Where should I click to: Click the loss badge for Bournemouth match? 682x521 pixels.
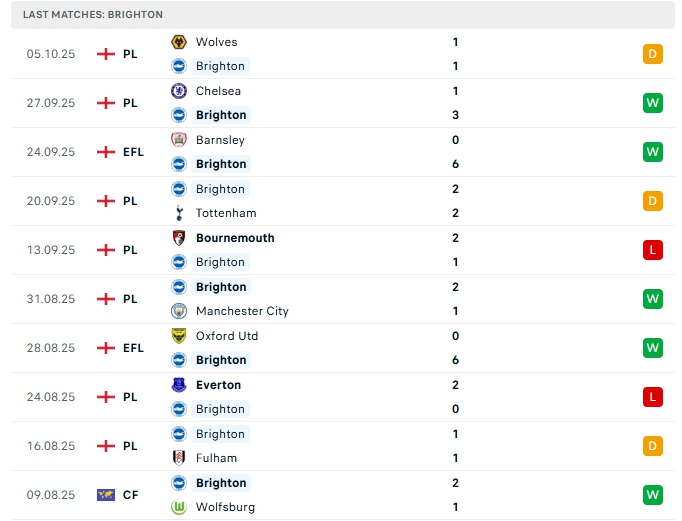point(653,250)
